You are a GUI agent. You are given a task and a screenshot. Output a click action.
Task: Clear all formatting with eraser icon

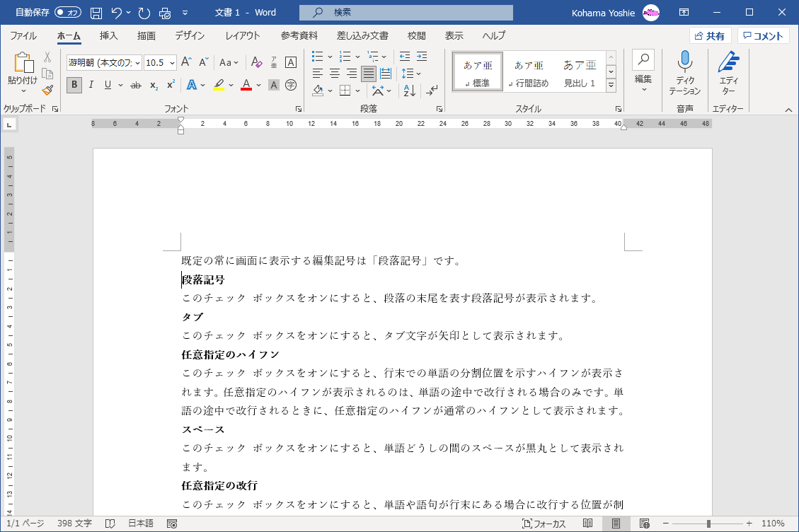click(256, 62)
